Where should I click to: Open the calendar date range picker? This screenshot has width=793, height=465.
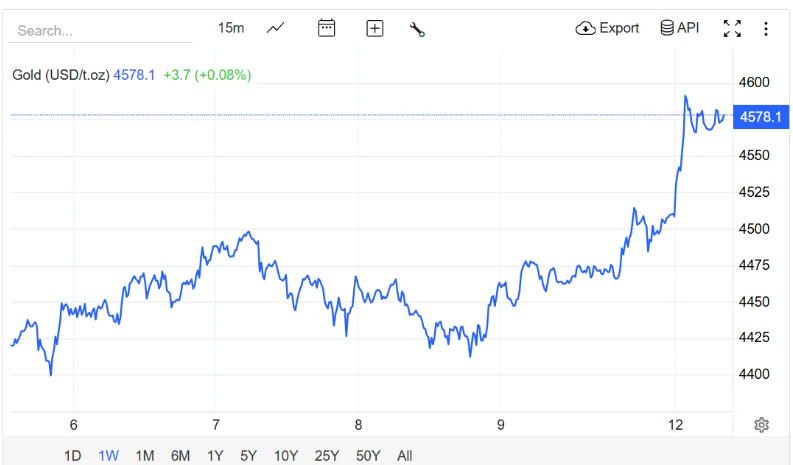tap(326, 28)
